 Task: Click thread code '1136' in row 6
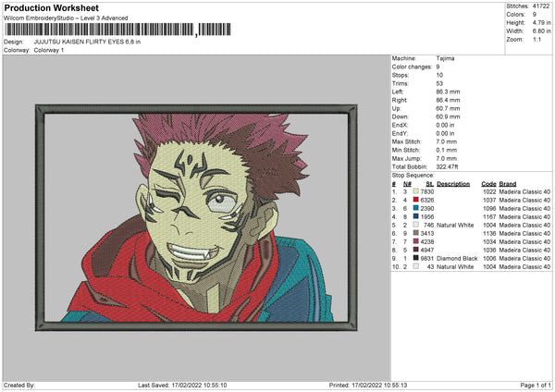coord(489,234)
